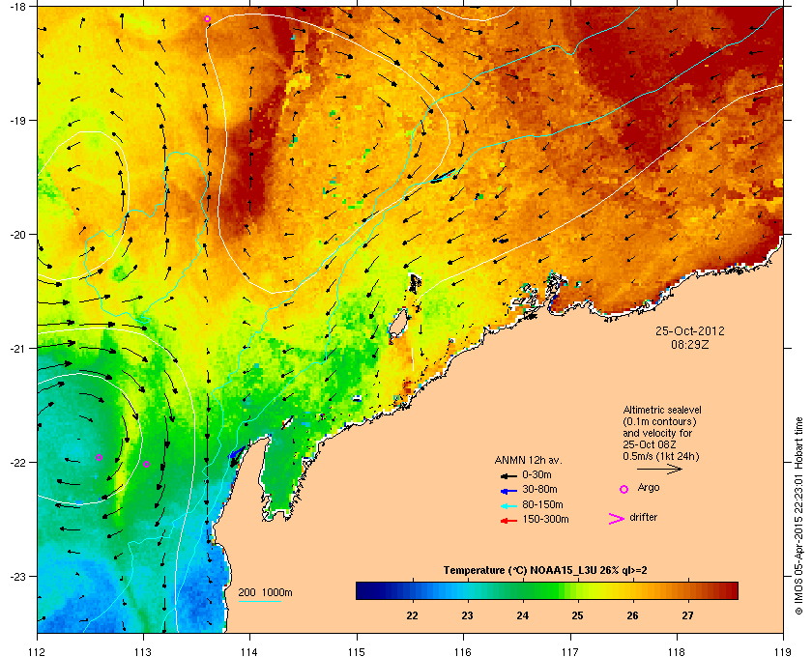812x657 pixels.
Task: Click the '25-Oct 08Z' text
Action: [x=650, y=444]
